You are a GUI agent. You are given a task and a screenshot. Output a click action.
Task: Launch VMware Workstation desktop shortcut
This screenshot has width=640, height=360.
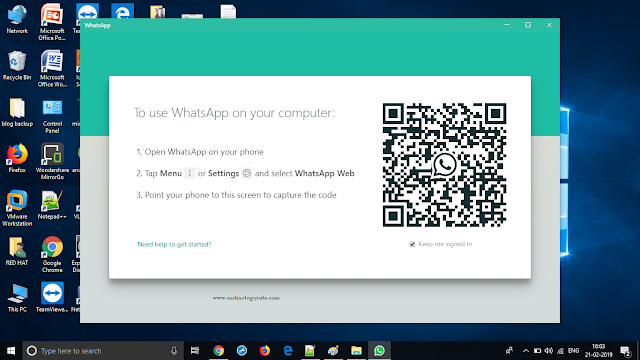(17, 208)
